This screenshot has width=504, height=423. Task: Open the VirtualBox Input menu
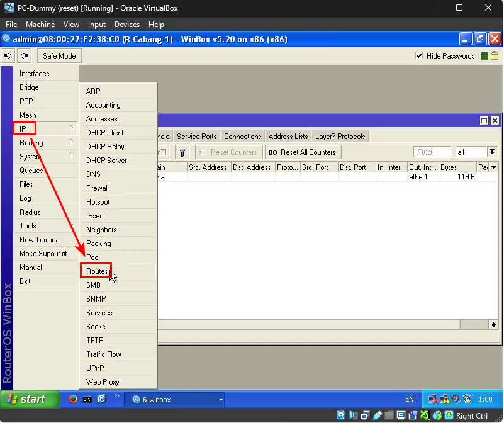[96, 25]
